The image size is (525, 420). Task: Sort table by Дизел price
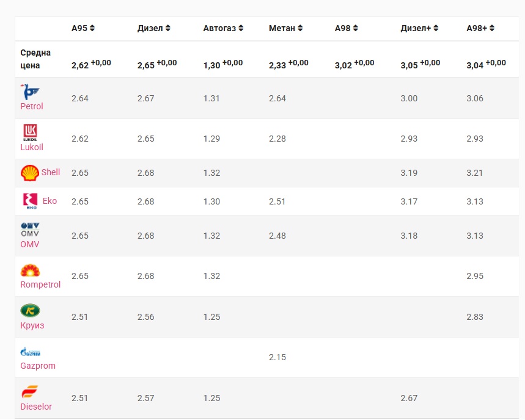(x=154, y=28)
